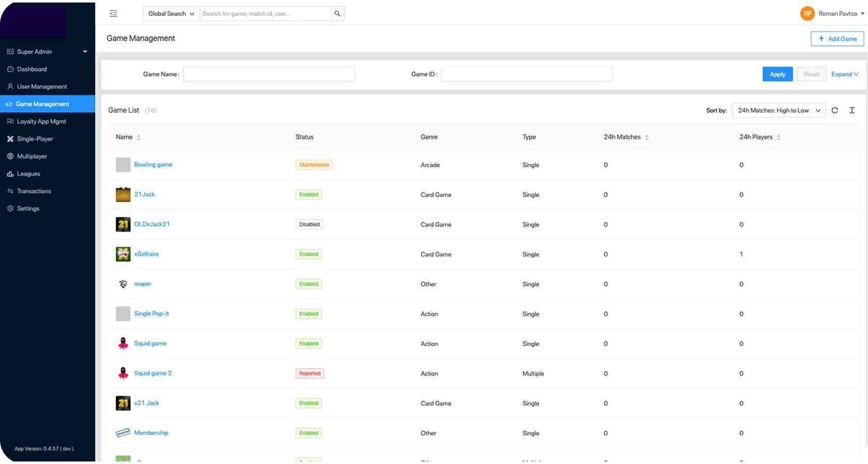The width and height of the screenshot is (868, 464).
Task: Click the Add Game button
Action: (837, 39)
